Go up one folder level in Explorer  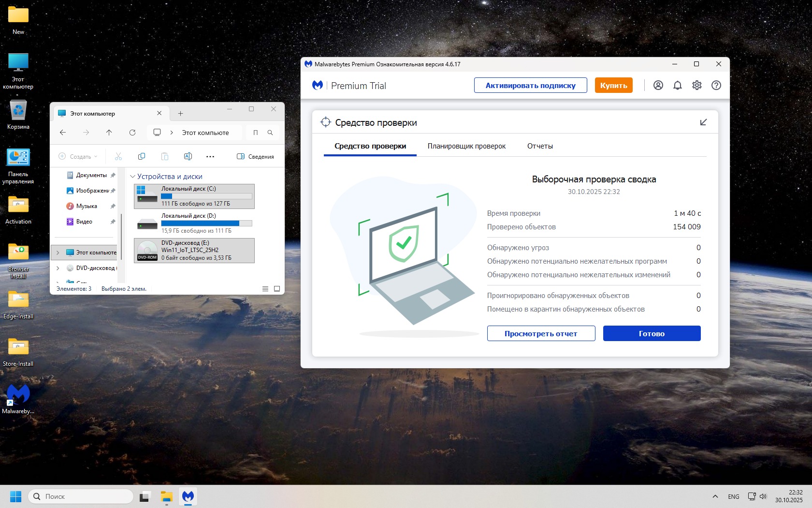(x=109, y=133)
